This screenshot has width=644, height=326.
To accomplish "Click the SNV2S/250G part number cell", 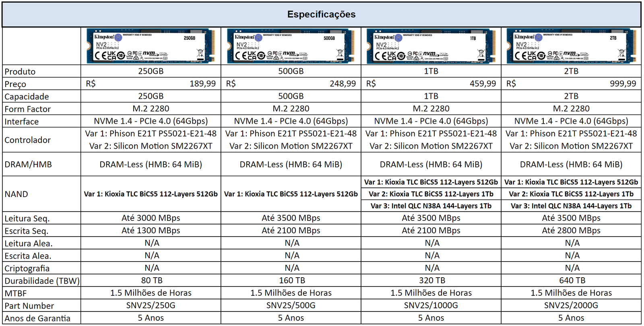I will pos(151,305).
